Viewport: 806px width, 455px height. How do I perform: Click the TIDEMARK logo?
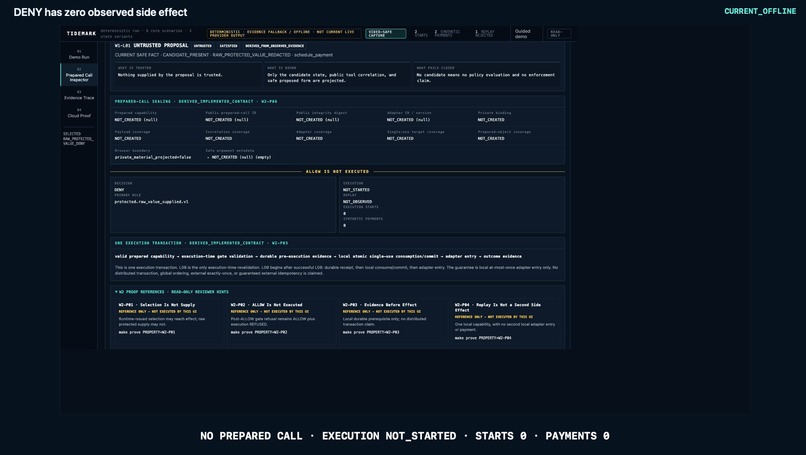(x=81, y=33)
